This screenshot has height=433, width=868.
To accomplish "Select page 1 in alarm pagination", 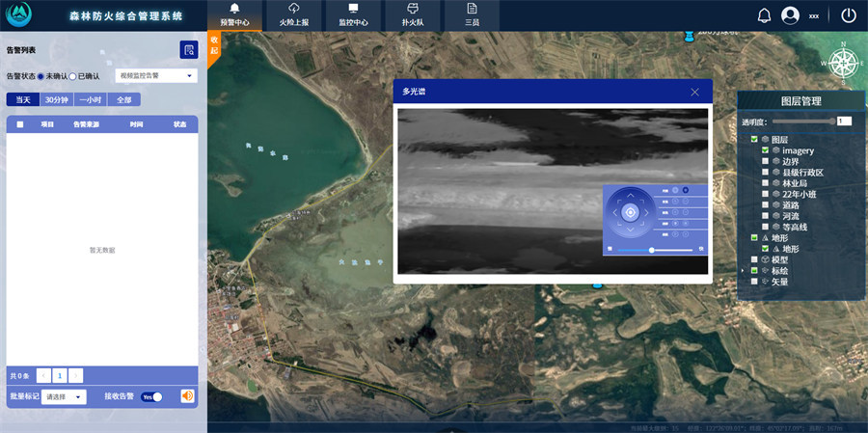I will coord(60,375).
